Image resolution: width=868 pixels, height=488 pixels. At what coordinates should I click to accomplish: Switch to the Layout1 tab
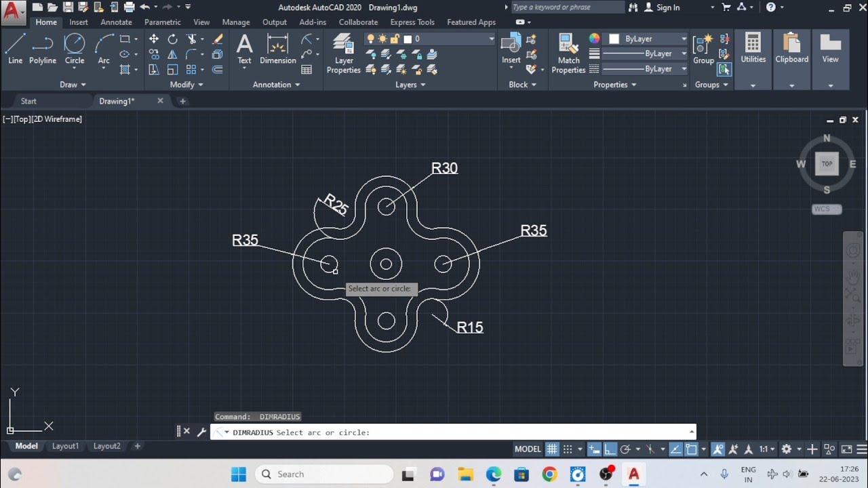click(x=66, y=446)
